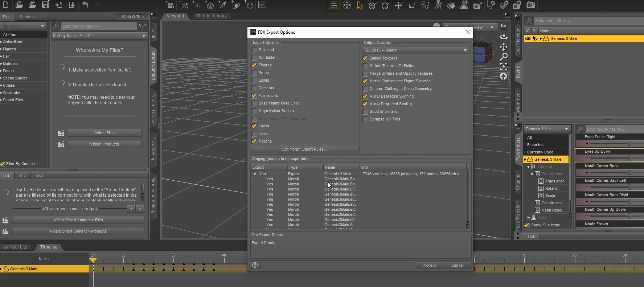Collapse the Transforms group in Parameters tree
Image resolution: width=644 pixels, height=287 pixels.
(532, 174)
